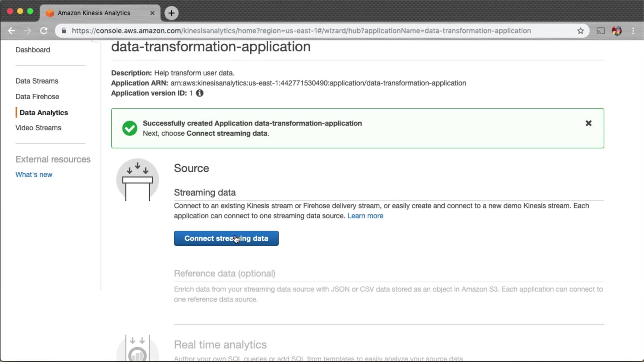Navigate to Data Streams in sidebar
The width and height of the screenshot is (644, 362).
pos(37,81)
